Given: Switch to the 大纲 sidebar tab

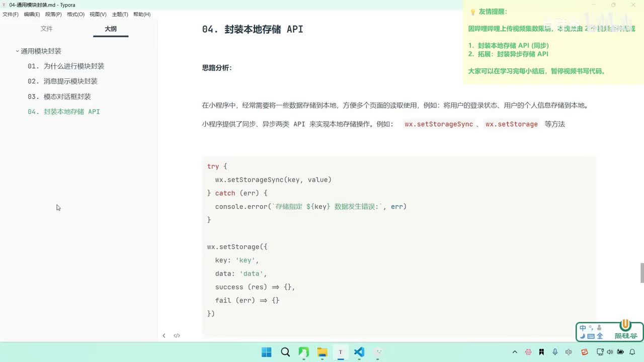Looking at the screenshot, I should (x=111, y=29).
